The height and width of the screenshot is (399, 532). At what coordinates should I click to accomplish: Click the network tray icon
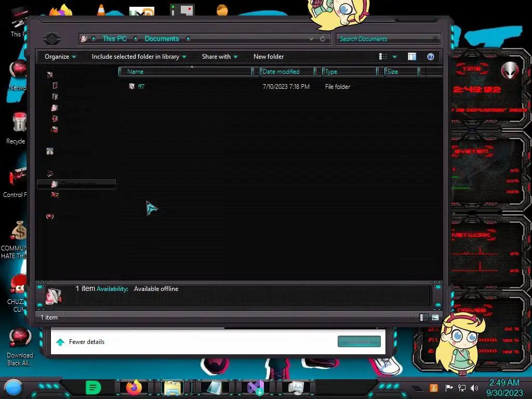[x=461, y=388]
